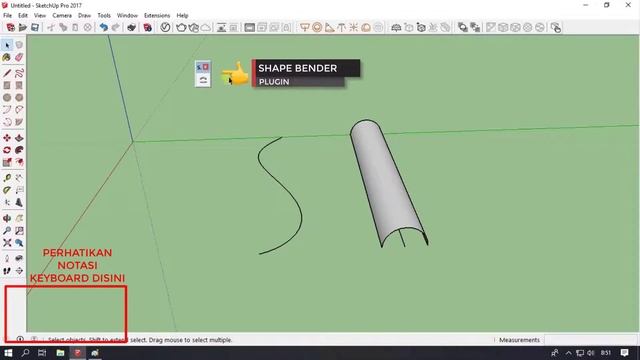Select the Paint Bucket tool

point(7,58)
